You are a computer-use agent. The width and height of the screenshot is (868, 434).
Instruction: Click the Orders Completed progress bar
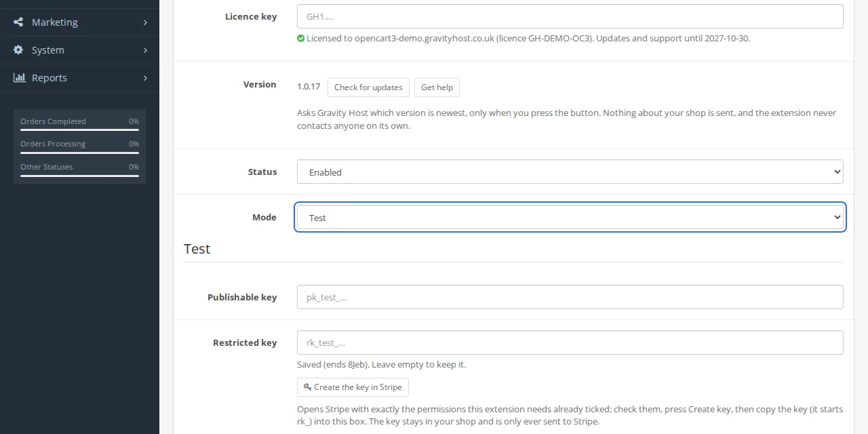pyautogui.click(x=79, y=130)
